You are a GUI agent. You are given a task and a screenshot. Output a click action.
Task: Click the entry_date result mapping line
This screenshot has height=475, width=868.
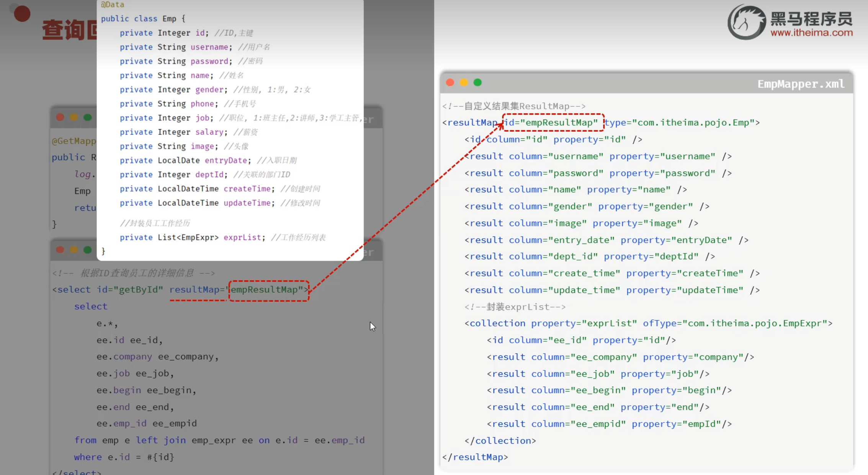[x=606, y=240]
